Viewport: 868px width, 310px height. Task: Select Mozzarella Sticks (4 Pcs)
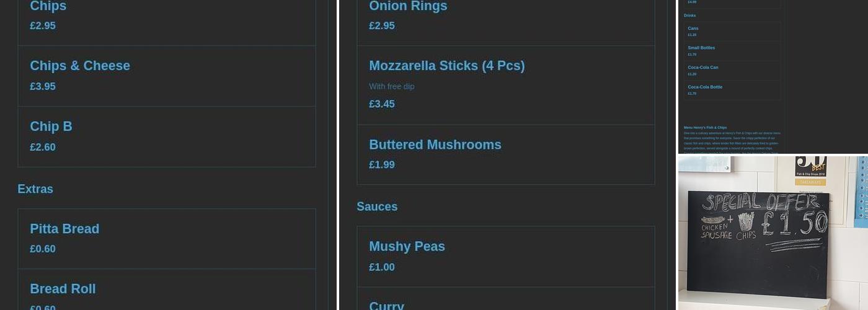(446, 66)
